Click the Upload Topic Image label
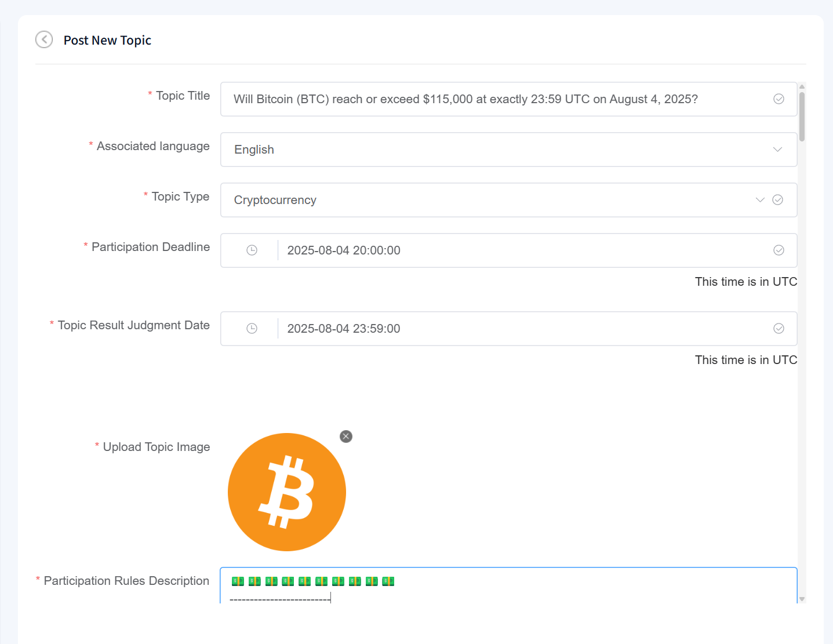 [x=156, y=447]
